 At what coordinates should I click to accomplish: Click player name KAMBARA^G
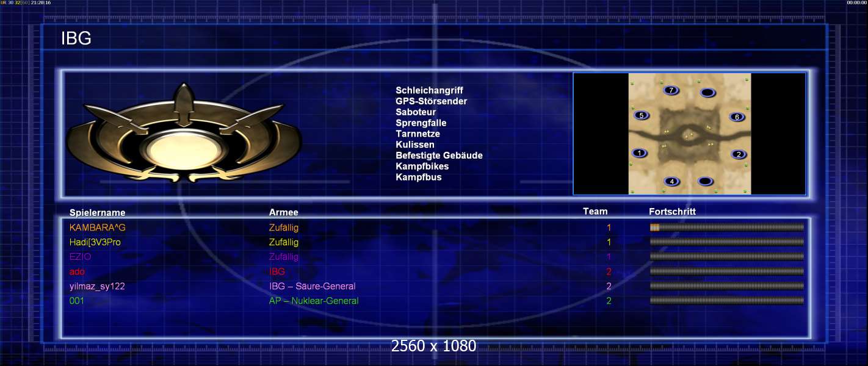click(98, 228)
